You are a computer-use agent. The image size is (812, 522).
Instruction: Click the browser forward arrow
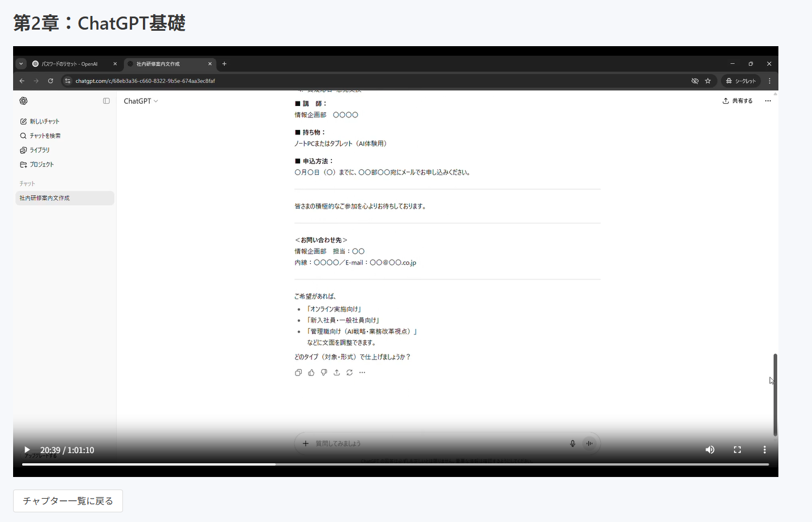point(36,81)
